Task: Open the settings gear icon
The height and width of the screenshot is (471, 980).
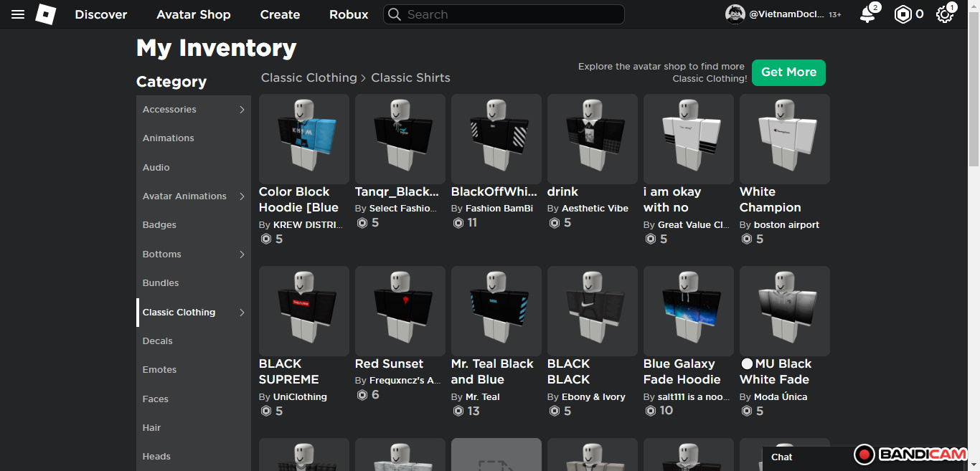Action: click(944, 14)
